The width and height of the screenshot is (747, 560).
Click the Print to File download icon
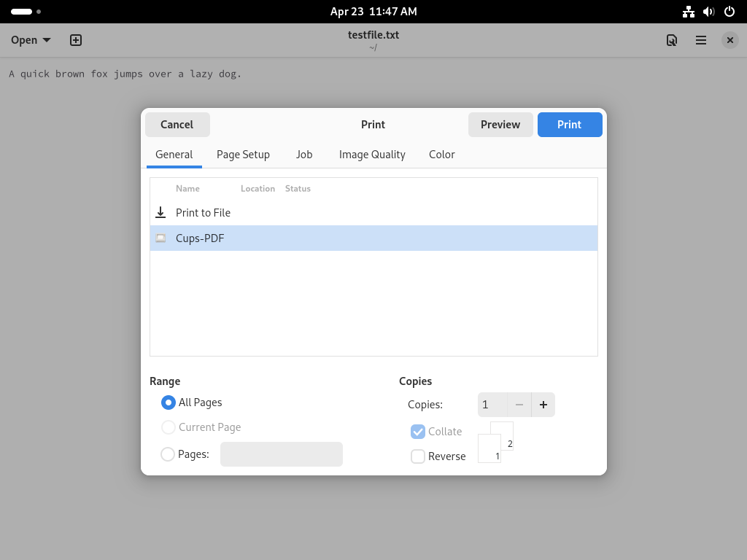coord(160,212)
